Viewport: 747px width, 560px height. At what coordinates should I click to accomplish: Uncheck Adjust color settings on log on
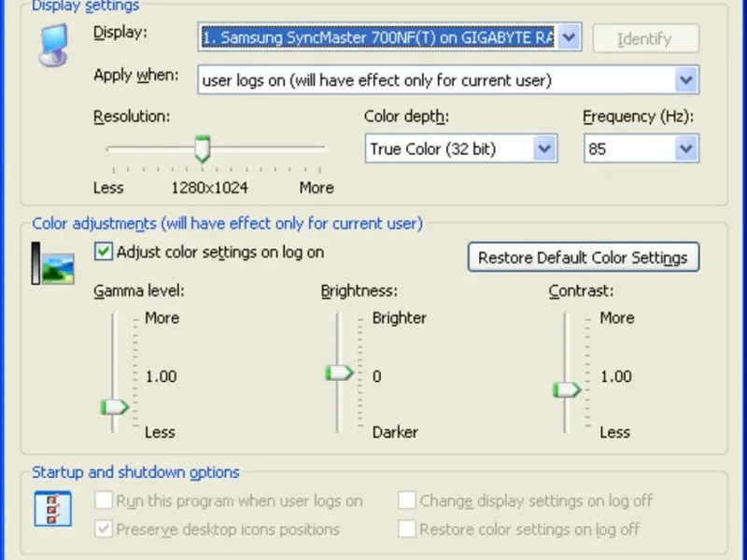tap(104, 251)
